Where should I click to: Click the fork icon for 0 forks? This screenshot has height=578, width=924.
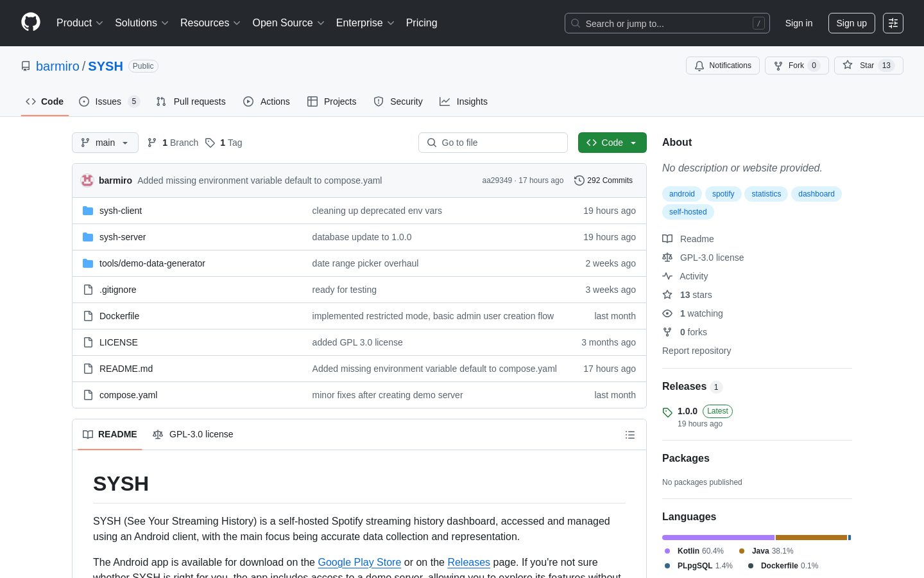coord(667,332)
